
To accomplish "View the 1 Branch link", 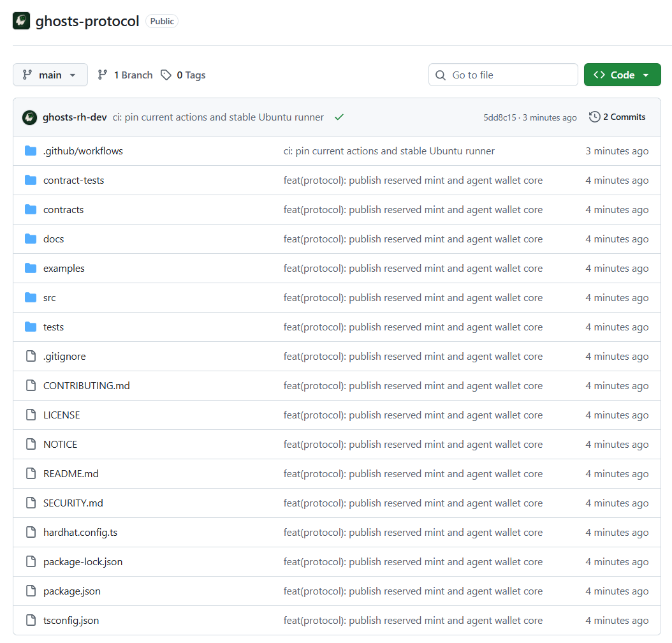I will [x=125, y=75].
